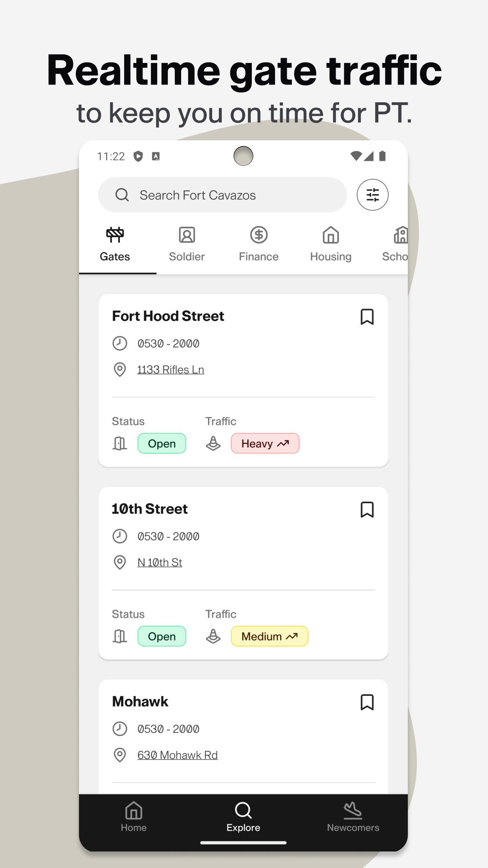488x868 pixels.
Task: Tap the battery icon in status bar
Action: point(382,156)
